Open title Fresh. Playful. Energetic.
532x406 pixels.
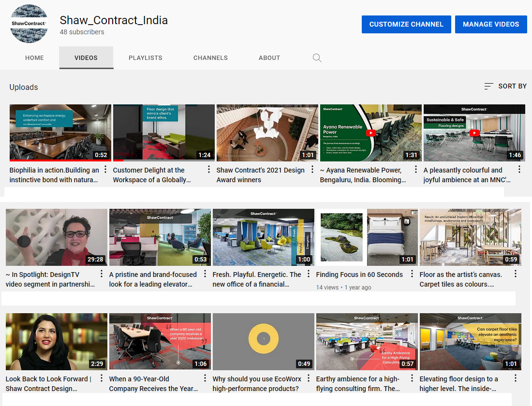coord(257,279)
